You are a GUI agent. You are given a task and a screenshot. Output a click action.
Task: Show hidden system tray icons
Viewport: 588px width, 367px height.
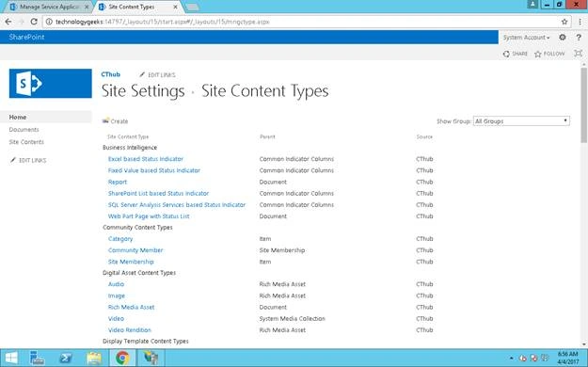point(512,359)
